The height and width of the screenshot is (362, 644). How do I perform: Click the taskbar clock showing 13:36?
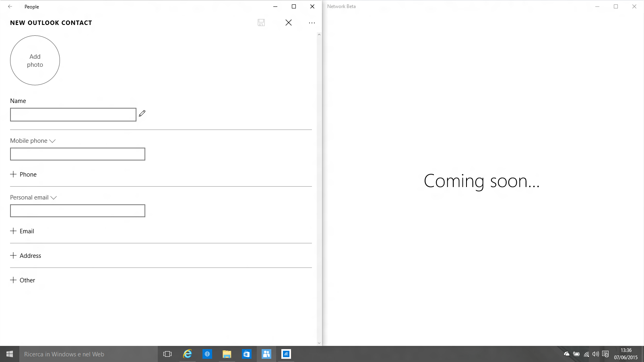(626, 354)
